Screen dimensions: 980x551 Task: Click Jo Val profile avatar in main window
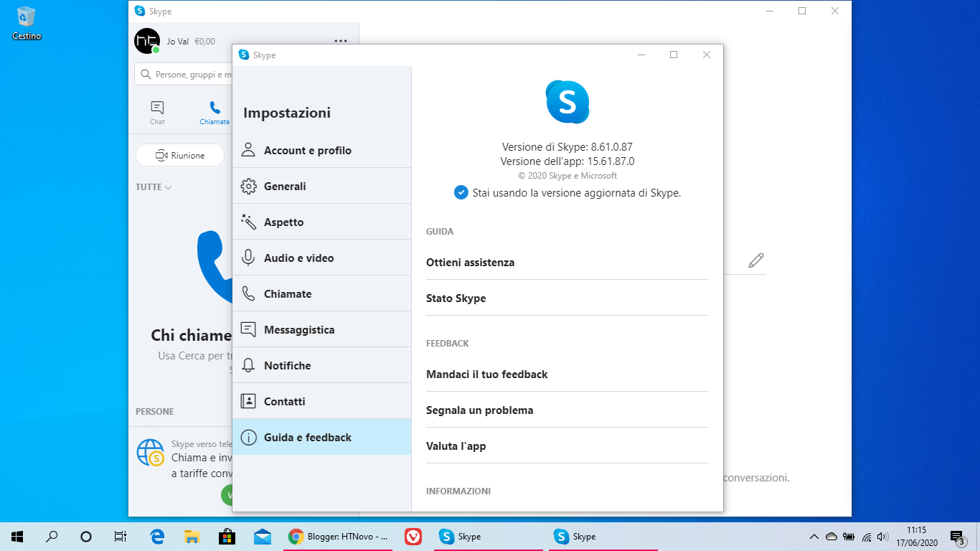click(147, 41)
